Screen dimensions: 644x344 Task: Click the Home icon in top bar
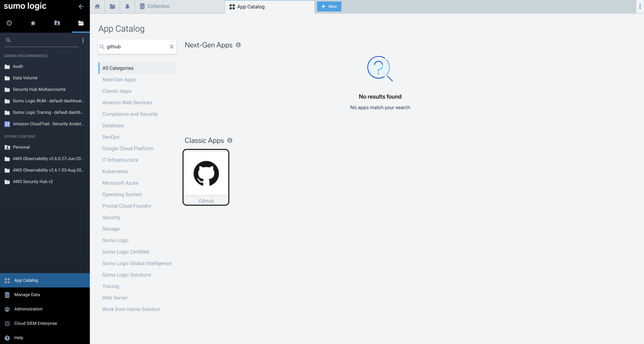coord(97,6)
